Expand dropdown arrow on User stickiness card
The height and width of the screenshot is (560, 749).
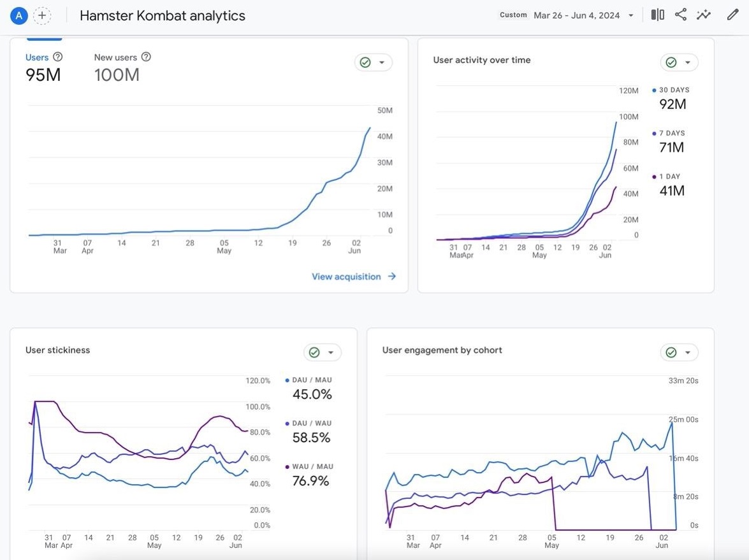point(331,352)
